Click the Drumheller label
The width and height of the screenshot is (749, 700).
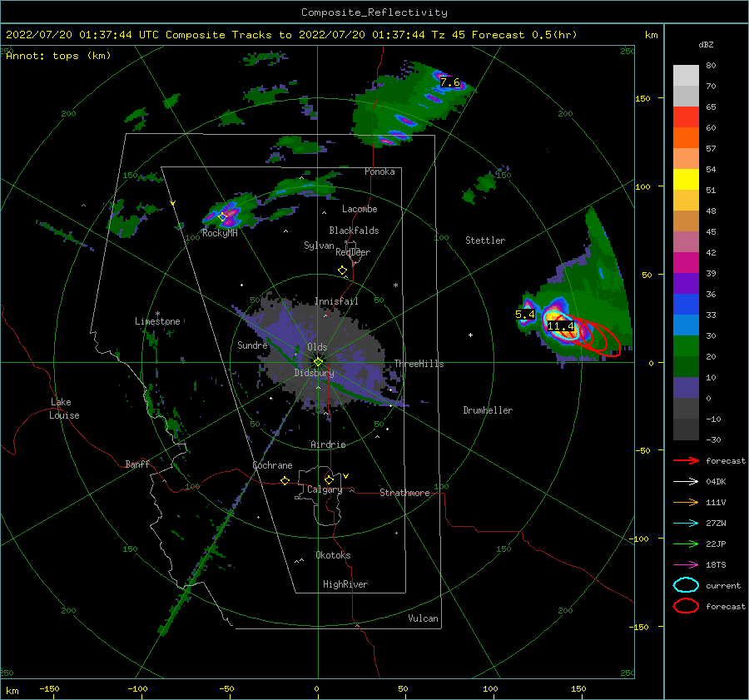(488, 410)
